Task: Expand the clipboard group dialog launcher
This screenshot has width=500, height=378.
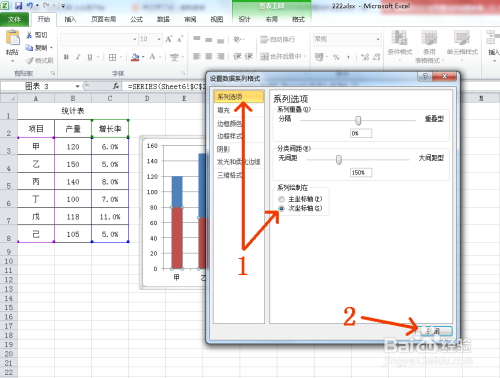Action: tap(53, 73)
